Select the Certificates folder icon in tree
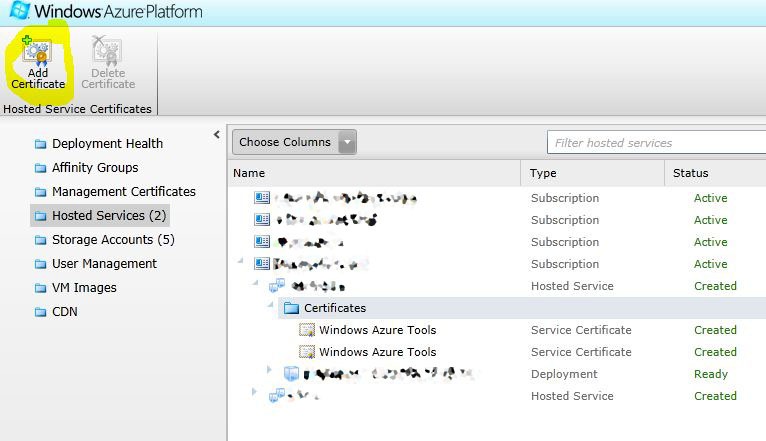 point(291,308)
